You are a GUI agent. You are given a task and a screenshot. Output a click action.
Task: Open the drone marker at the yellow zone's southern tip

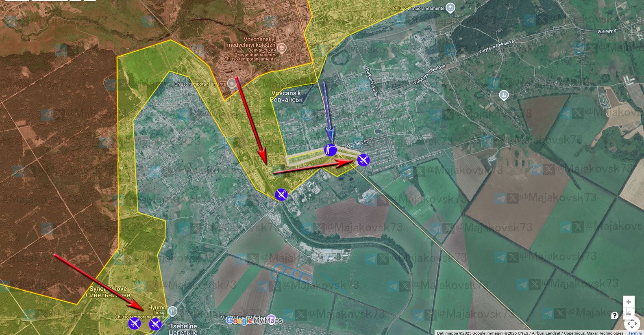281,195
